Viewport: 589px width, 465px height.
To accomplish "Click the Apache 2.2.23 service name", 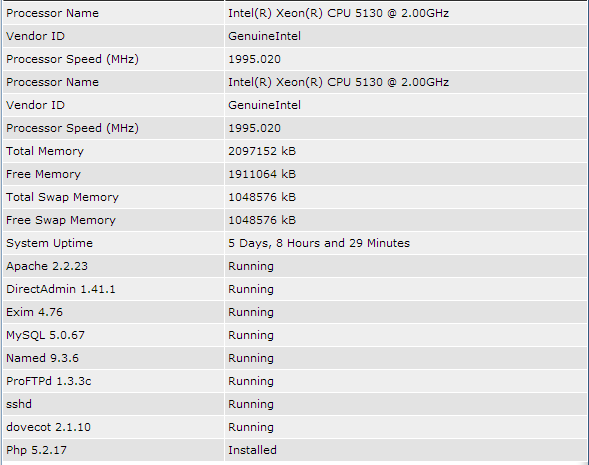I will 47,266.
